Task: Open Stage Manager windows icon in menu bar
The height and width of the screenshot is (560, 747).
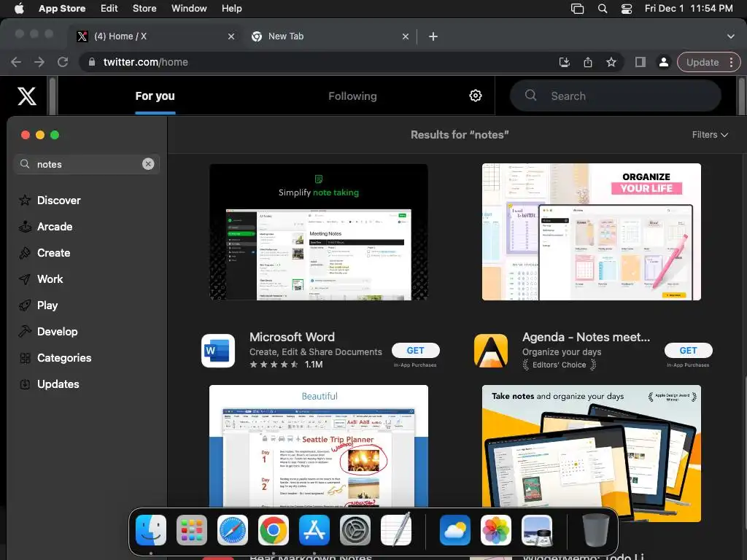Action: tap(578, 9)
